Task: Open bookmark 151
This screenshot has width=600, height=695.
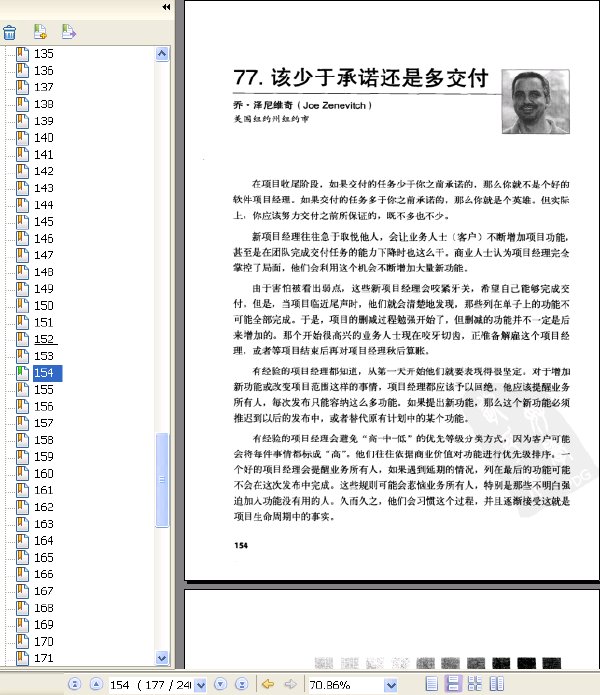Action: (43, 322)
